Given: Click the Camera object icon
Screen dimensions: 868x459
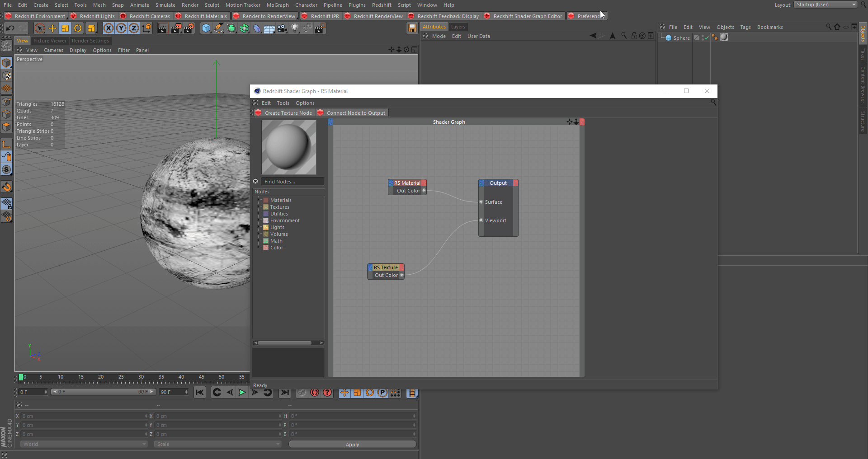Looking at the screenshot, I should tap(282, 28).
